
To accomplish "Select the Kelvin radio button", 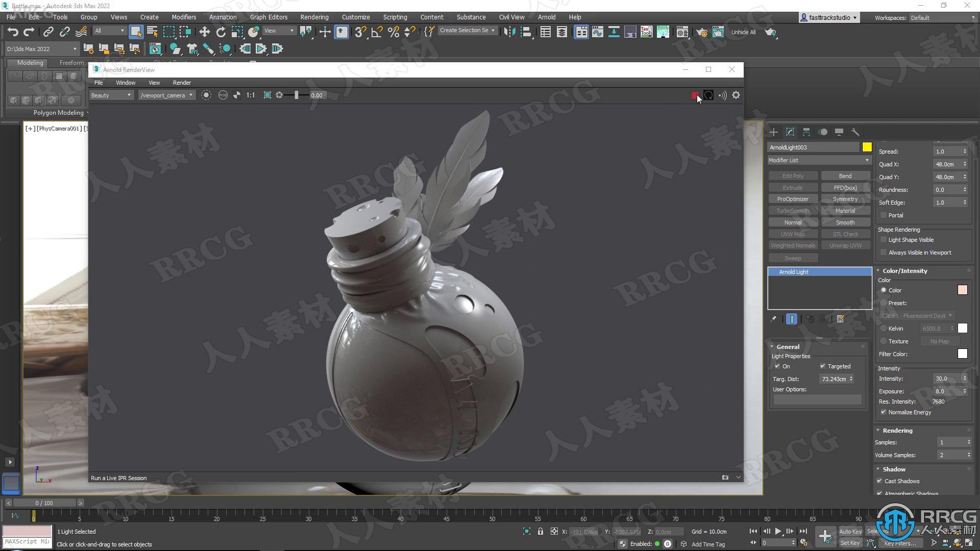I will pyautogui.click(x=883, y=329).
